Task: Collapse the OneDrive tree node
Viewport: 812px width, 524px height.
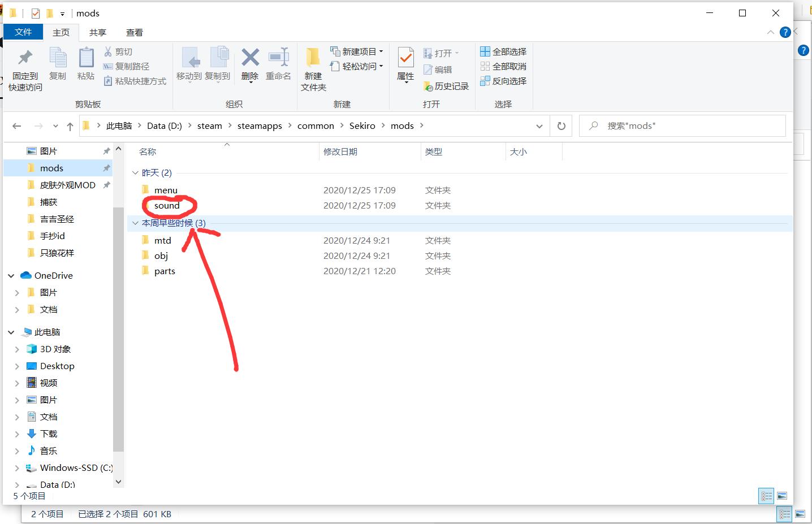Action: point(11,276)
